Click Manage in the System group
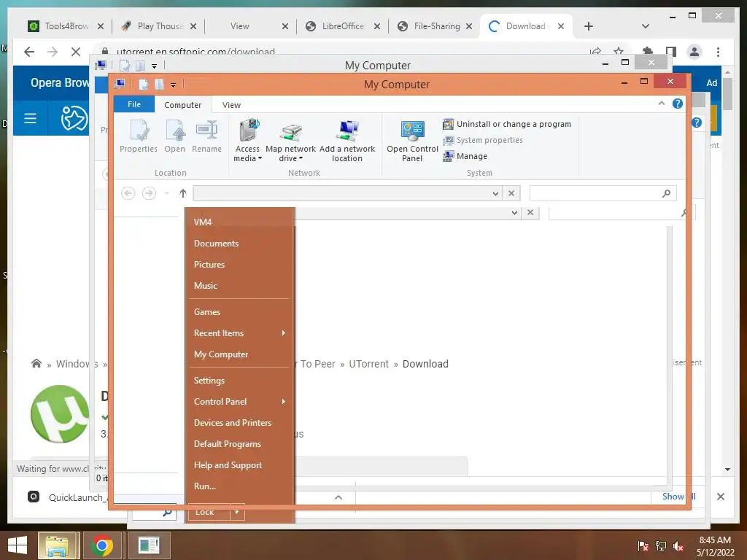The height and width of the screenshot is (560, 747). 465,156
